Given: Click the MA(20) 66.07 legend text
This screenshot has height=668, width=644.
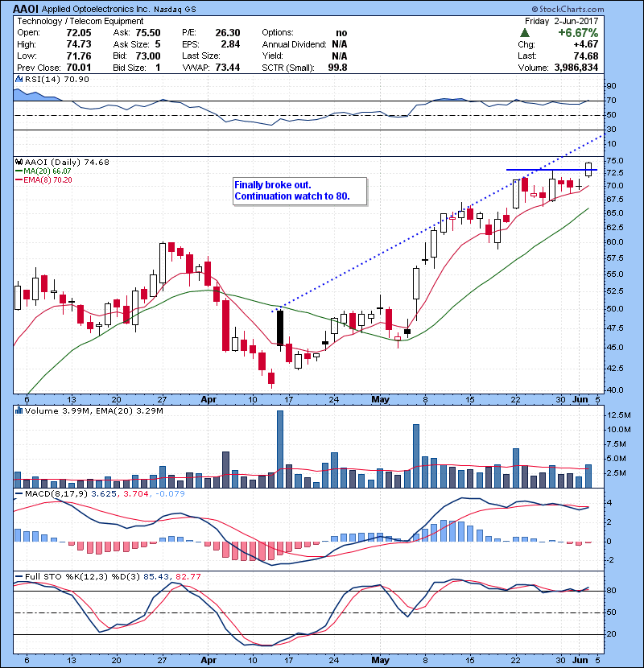Looking at the screenshot, I should click(x=47, y=171).
